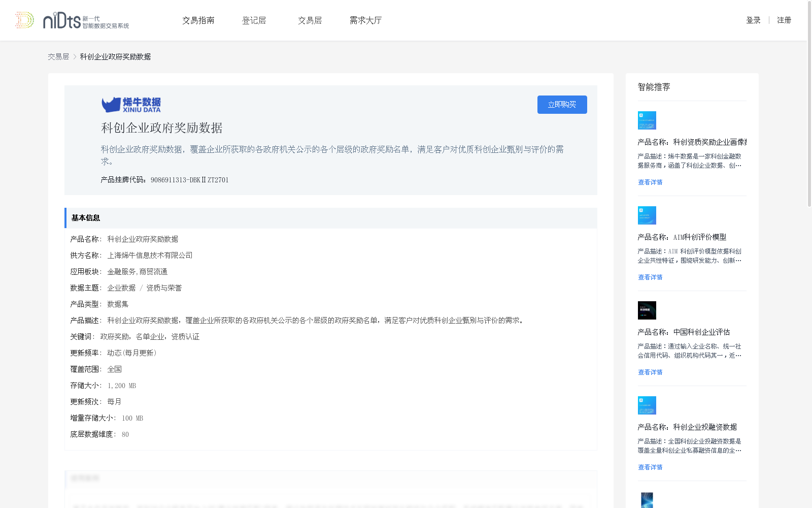This screenshot has height=508, width=812.
Task: Click the coverage value 全国
Action: [114, 369]
